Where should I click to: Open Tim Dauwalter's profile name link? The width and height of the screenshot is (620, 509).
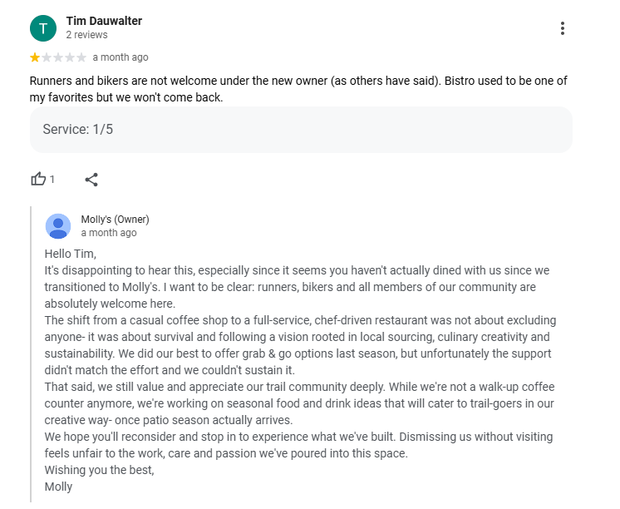click(104, 21)
